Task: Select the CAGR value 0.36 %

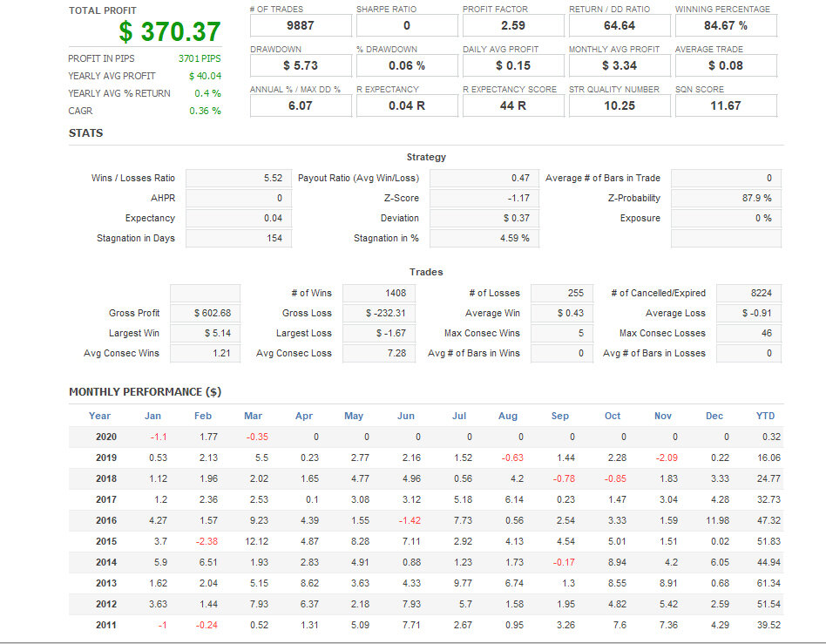Action: coord(205,111)
